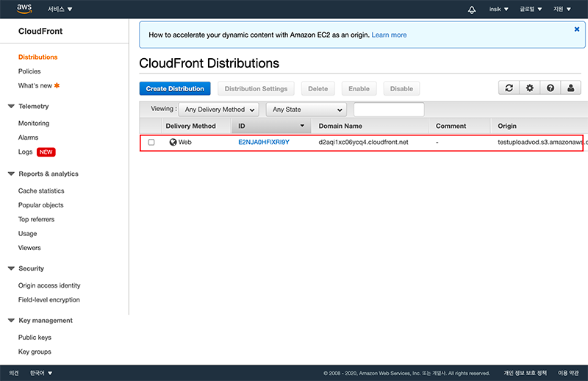Select the E2NJA0HFIXRI9Y distribution checkbox
This screenshot has width=588, height=381.
(151, 142)
